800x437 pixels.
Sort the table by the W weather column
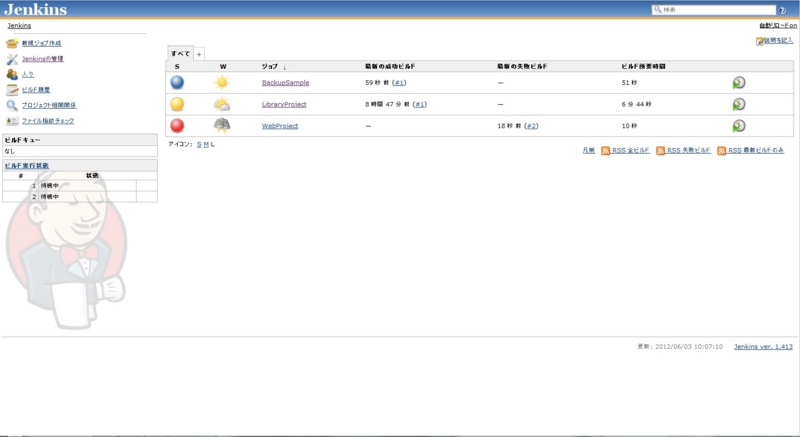[223, 66]
